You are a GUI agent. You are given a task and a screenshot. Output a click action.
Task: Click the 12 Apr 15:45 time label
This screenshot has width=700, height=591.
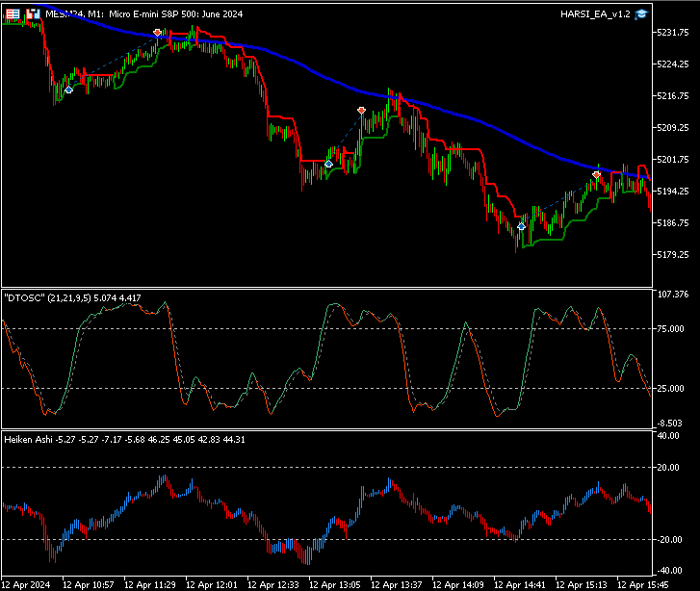pyautogui.click(x=643, y=585)
